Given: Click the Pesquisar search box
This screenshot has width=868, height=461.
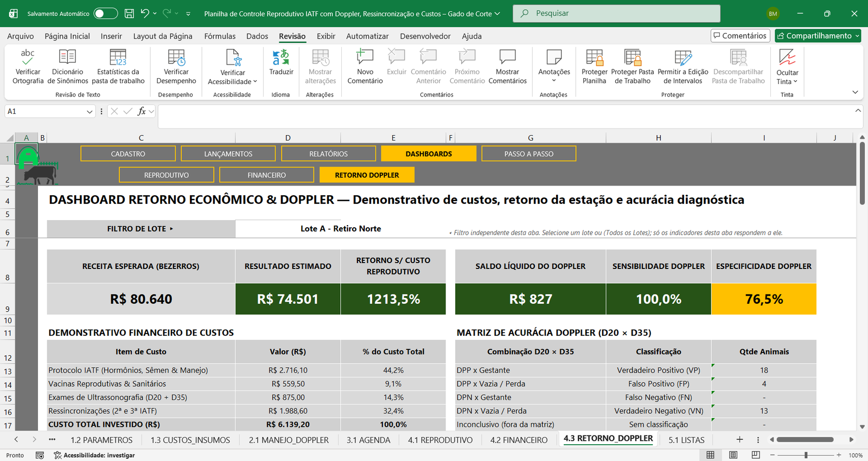Looking at the screenshot, I should [x=616, y=14].
